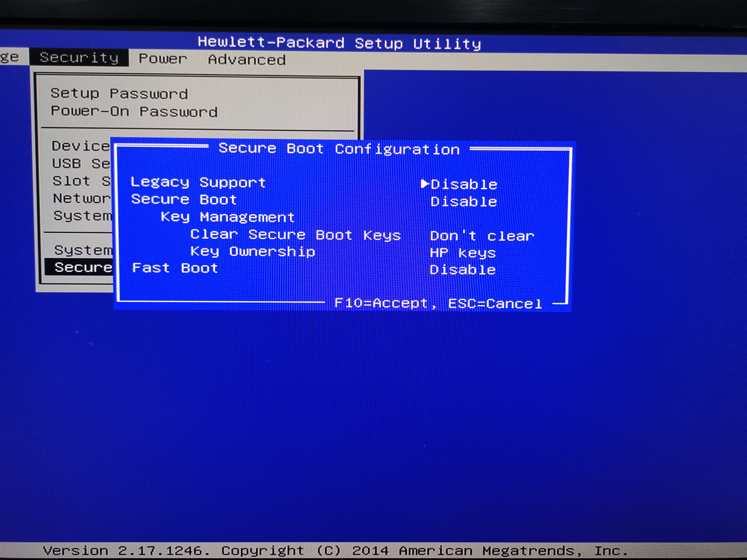Select the Power-On Password entry

coord(134,111)
